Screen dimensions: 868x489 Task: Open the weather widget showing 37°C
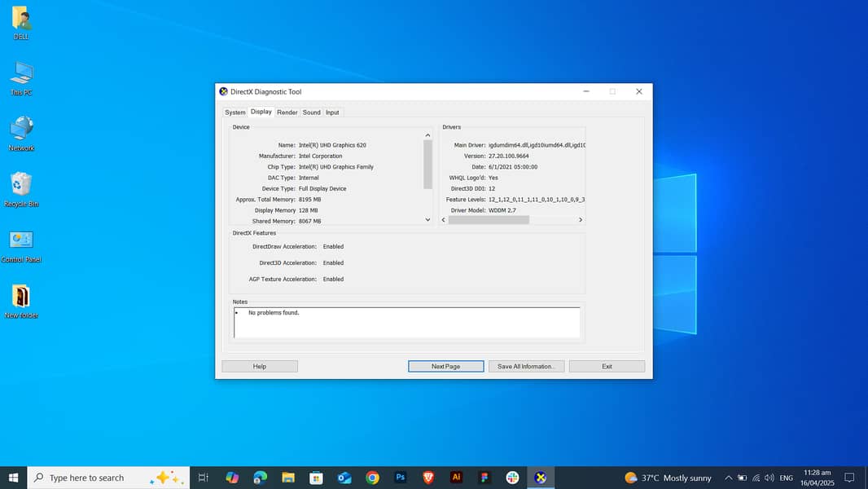point(668,478)
